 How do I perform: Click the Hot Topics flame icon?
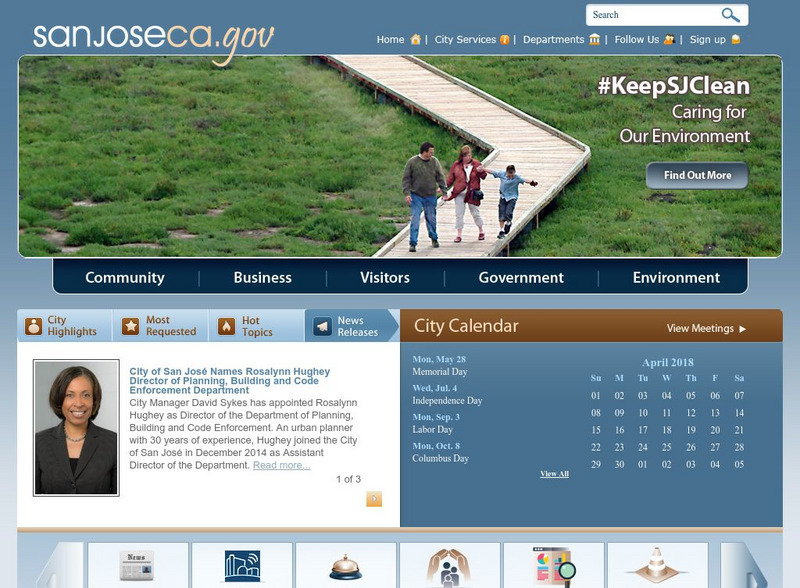(227, 326)
